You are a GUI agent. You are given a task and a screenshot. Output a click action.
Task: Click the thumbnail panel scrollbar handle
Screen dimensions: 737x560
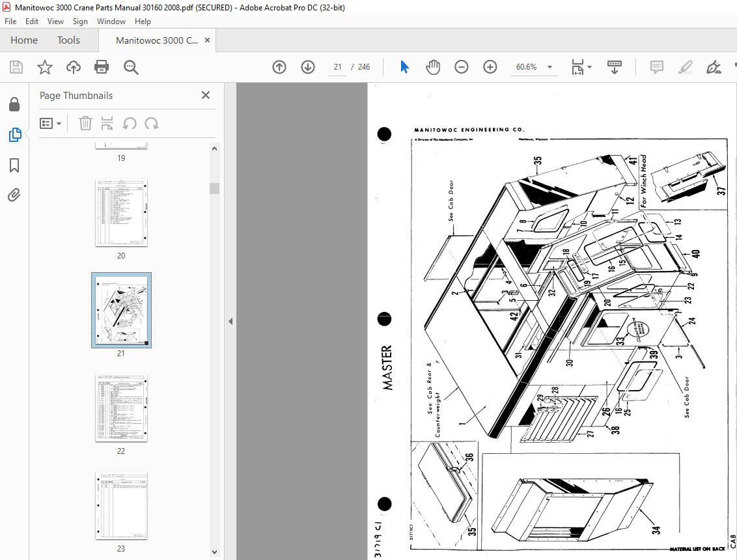[214, 188]
